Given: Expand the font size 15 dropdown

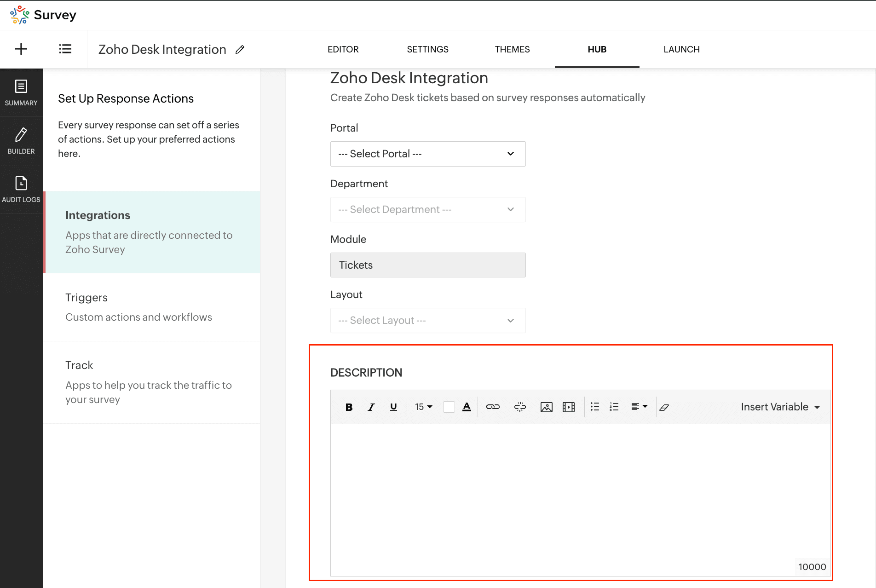Looking at the screenshot, I should tap(423, 407).
